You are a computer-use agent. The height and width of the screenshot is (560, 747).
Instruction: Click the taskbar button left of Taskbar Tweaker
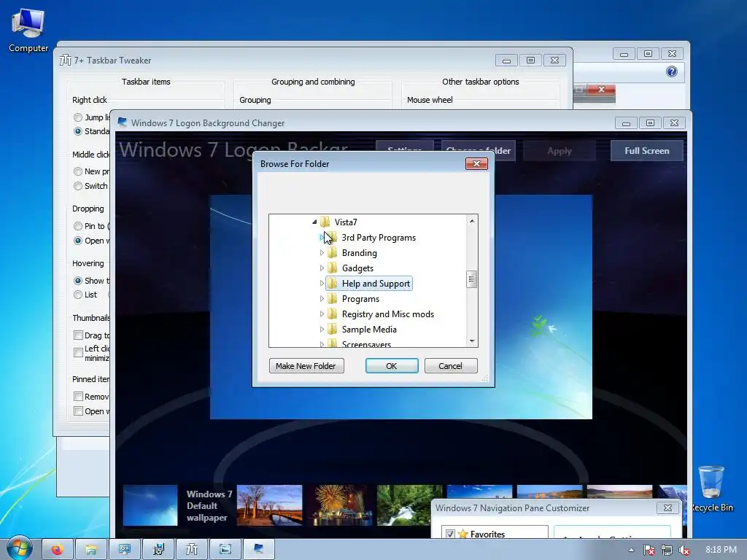coord(158,550)
